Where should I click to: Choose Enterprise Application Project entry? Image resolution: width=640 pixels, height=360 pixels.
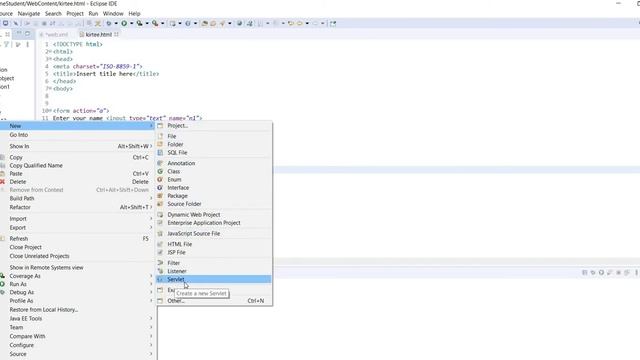point(214,223)
